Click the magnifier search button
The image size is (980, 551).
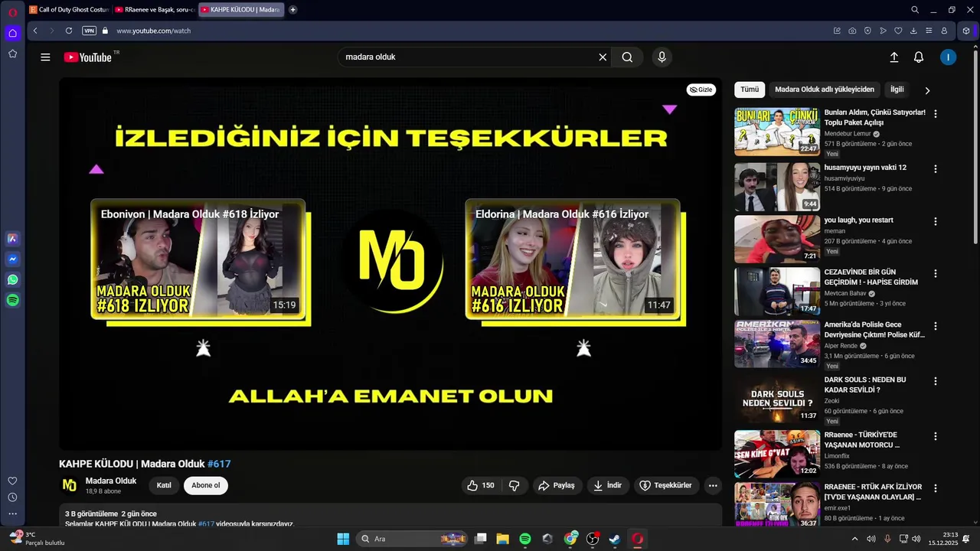pos(627,57)
